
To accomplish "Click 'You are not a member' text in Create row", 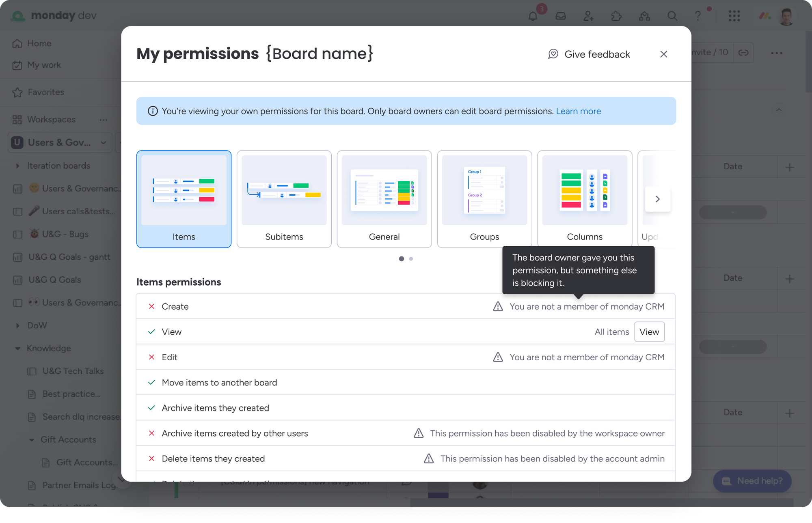I will (x=587, y=306).
